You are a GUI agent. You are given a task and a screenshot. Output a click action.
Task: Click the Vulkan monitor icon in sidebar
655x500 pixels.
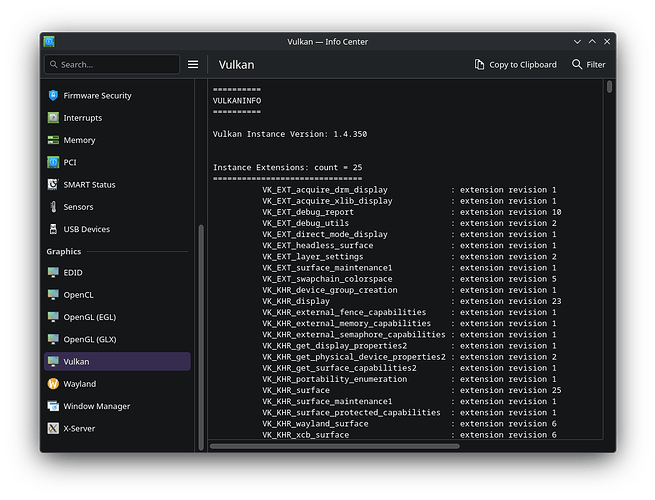53,361
